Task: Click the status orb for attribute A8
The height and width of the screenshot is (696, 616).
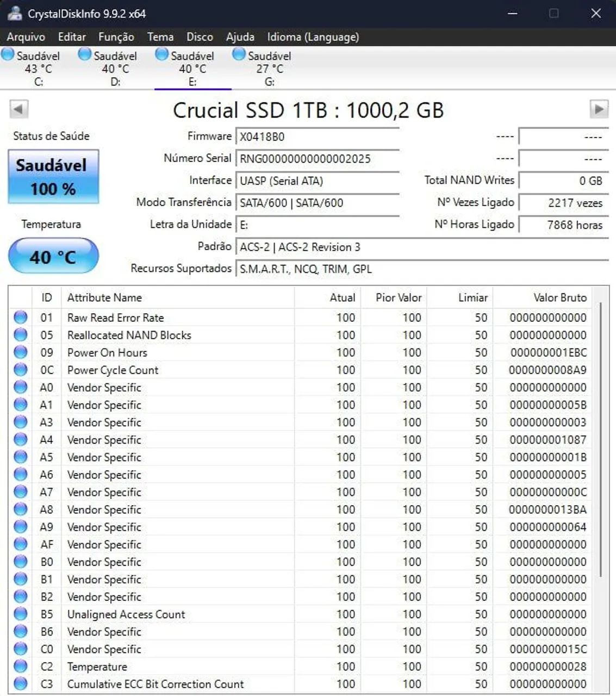Action: (21, 509)
